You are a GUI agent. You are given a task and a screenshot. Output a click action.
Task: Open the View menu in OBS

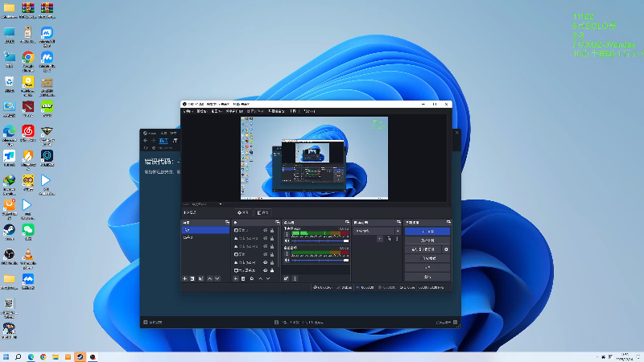(216, 111)
